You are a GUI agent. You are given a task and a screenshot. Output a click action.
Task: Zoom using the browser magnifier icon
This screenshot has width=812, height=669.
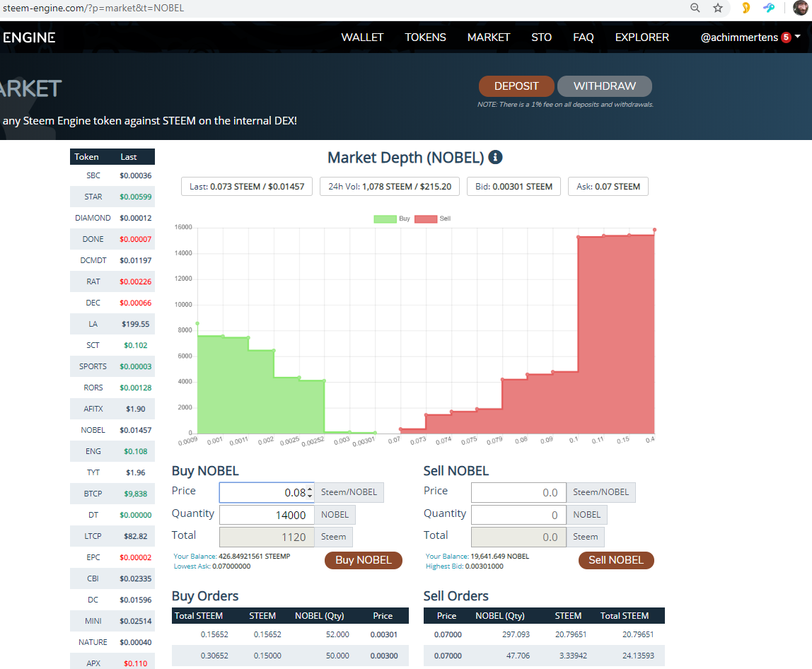pyautogui.click(x=695, y=8)
